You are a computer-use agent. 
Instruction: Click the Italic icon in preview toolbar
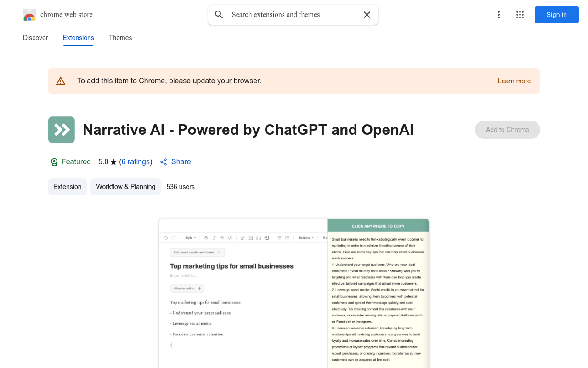[x=214, y=238]
